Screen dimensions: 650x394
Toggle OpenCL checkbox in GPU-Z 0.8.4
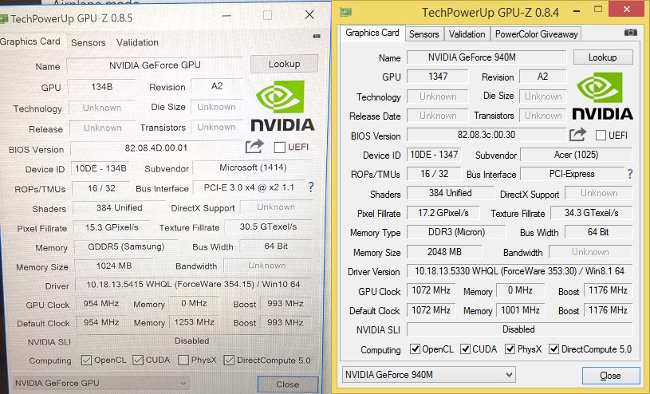[x=415, y=349]
